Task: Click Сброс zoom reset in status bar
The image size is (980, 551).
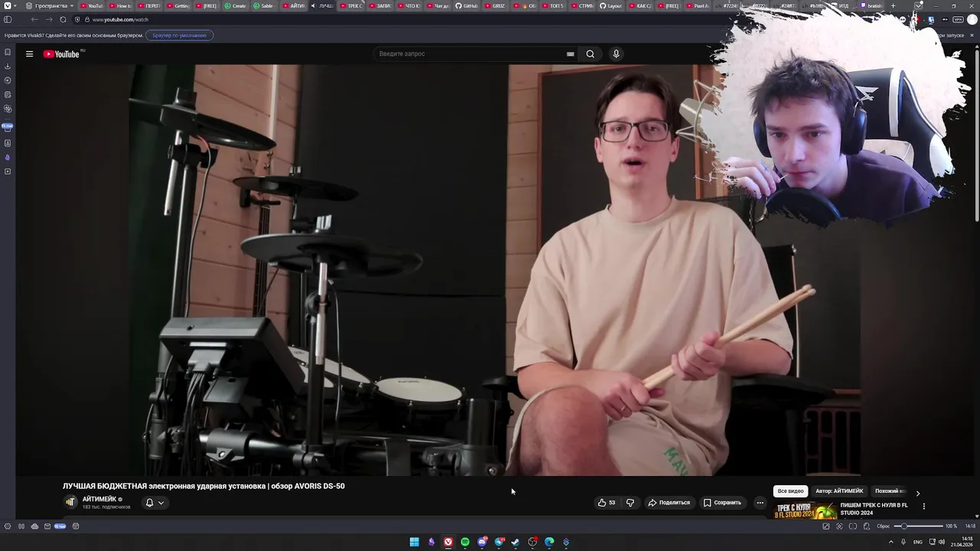Action: coord(884,527)
